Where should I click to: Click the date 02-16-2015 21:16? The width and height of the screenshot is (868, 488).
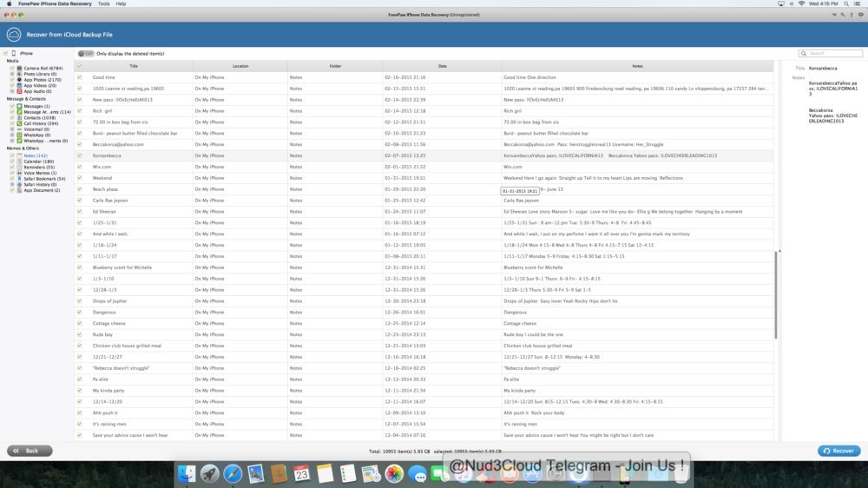click(x=405, y=77)
